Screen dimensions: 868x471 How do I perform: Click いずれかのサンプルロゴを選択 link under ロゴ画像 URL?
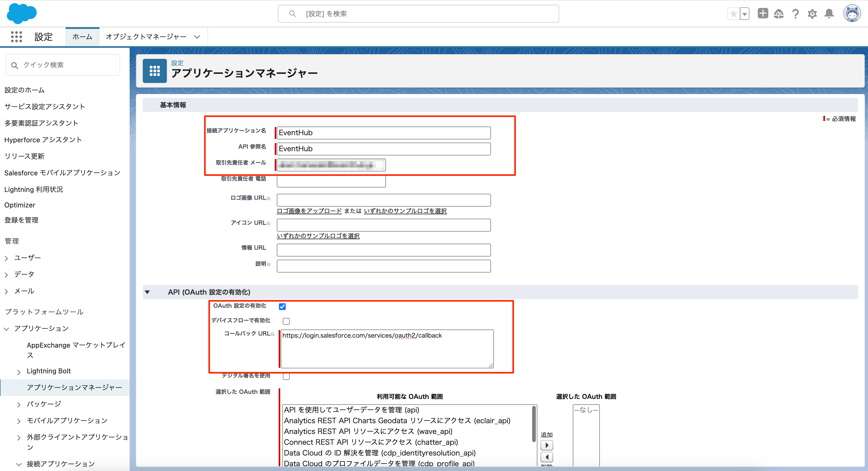pyautogui.click(x=405, y=211)
